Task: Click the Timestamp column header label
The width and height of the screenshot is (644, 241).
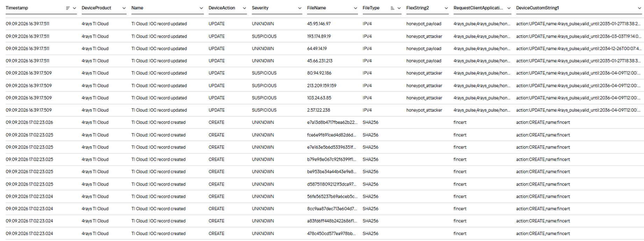Action: [x=17, y=8]
